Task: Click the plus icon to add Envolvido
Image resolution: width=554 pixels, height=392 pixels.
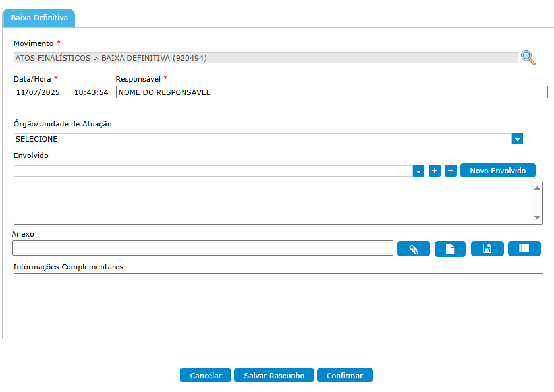Action: click(x=435, y=171)
